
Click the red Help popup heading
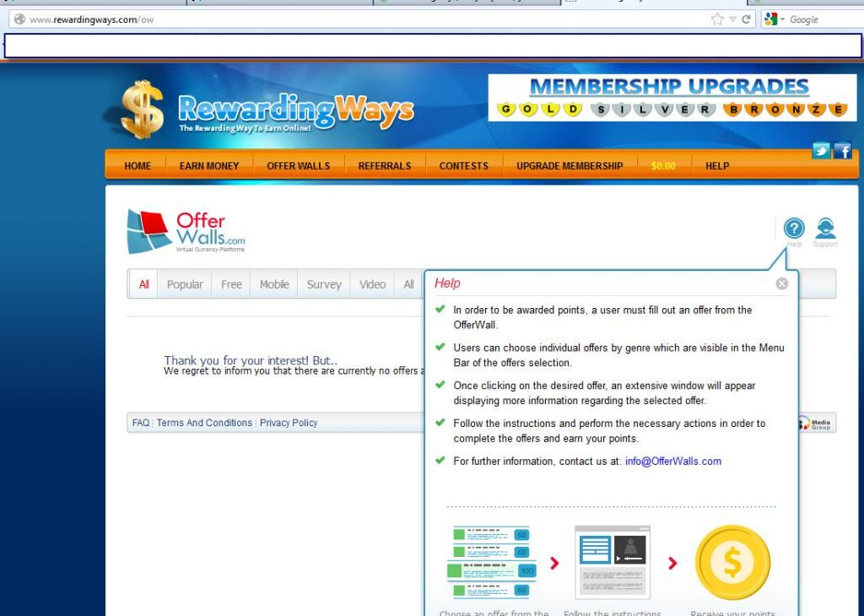tap(447, 284)
